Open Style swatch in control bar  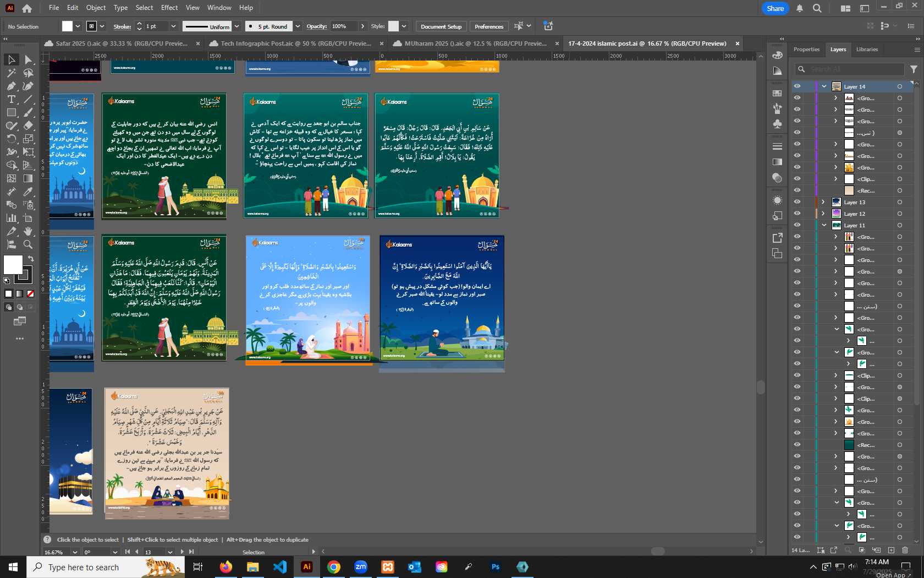[393, 26]
